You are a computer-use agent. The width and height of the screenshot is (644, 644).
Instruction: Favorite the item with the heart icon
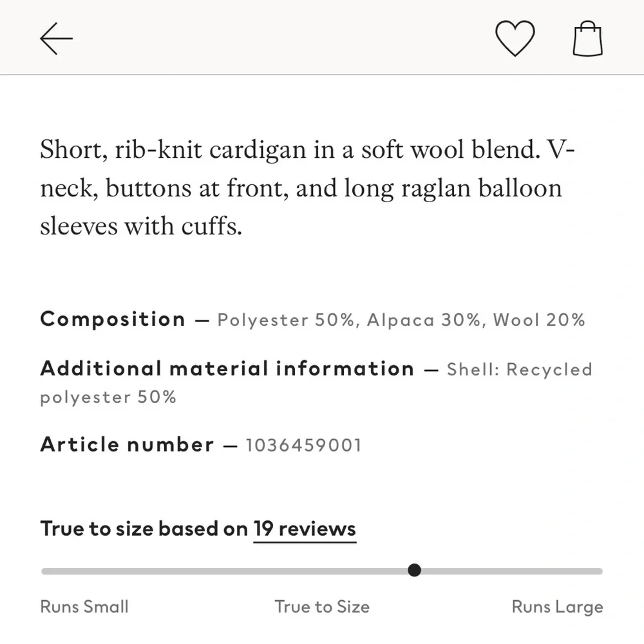click(515, 39)
